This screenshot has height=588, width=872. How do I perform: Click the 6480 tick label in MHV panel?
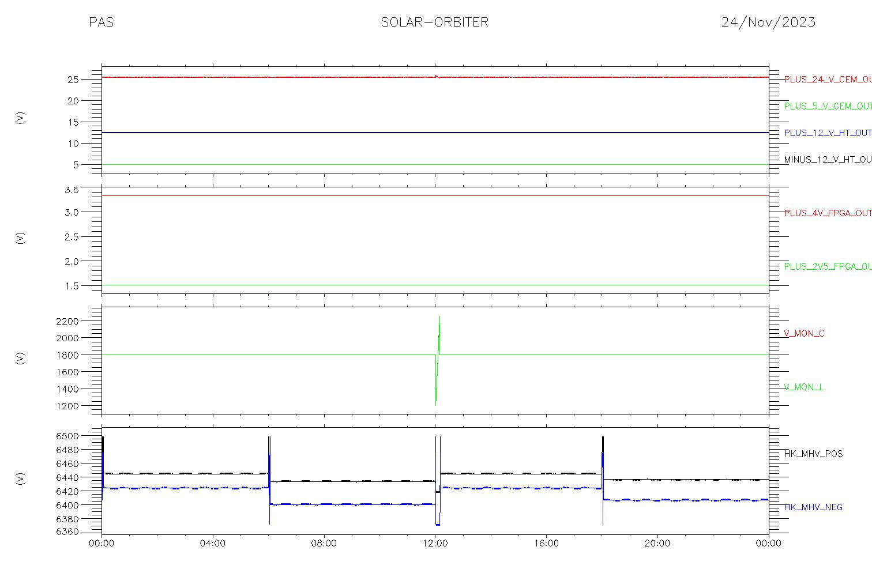pyautogui.click(x=67, y=450)
